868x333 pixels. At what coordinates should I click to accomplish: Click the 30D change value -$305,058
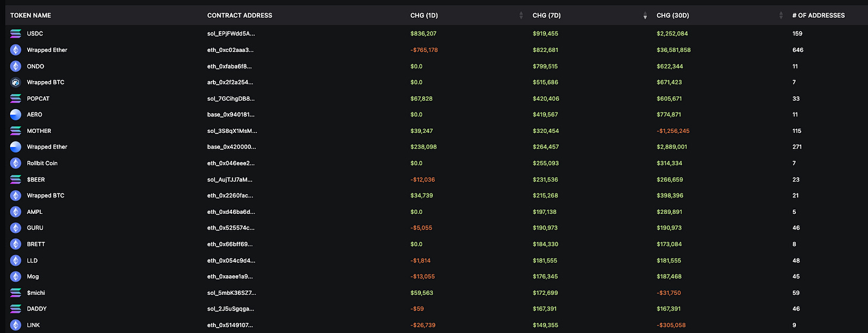coord(671,325)
